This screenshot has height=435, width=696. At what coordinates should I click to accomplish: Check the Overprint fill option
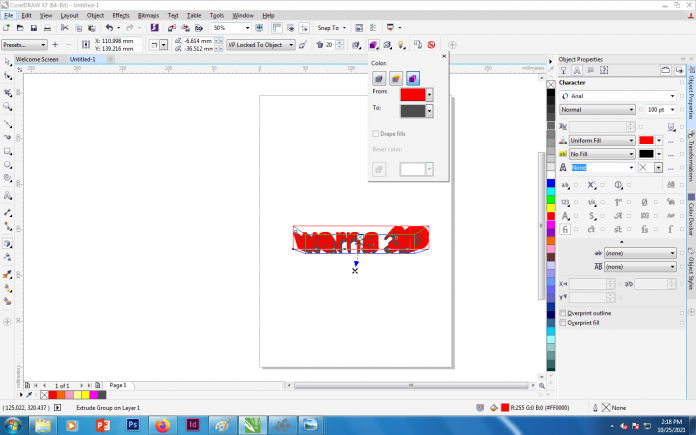point(563,323)
